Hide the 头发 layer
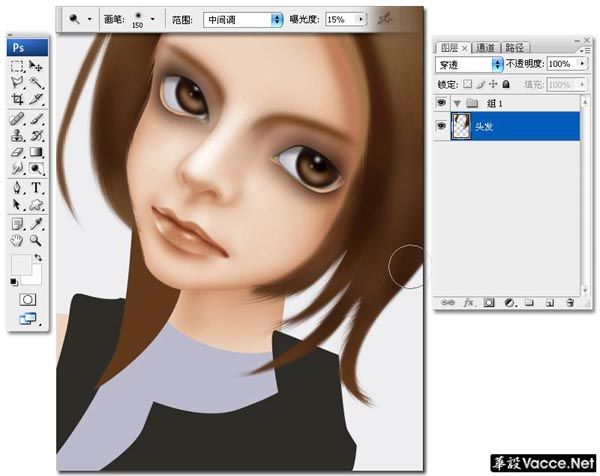Viewport: 600px width, 476px height. [441, 126]
